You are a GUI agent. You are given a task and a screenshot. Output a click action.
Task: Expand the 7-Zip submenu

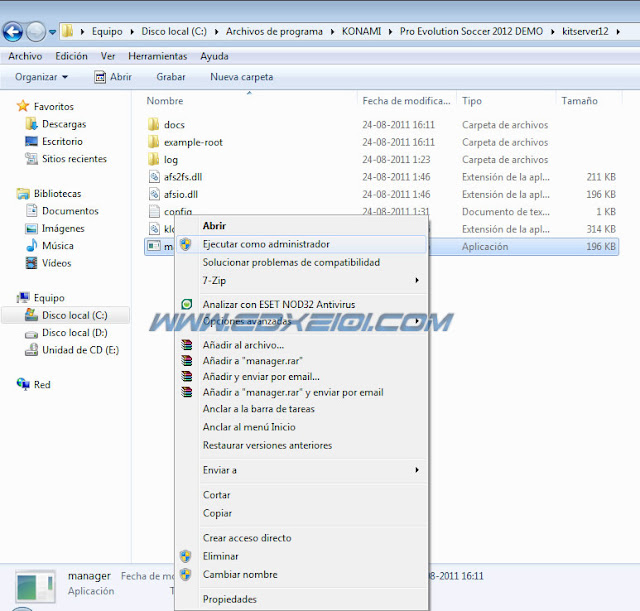[x=417, y=280]
